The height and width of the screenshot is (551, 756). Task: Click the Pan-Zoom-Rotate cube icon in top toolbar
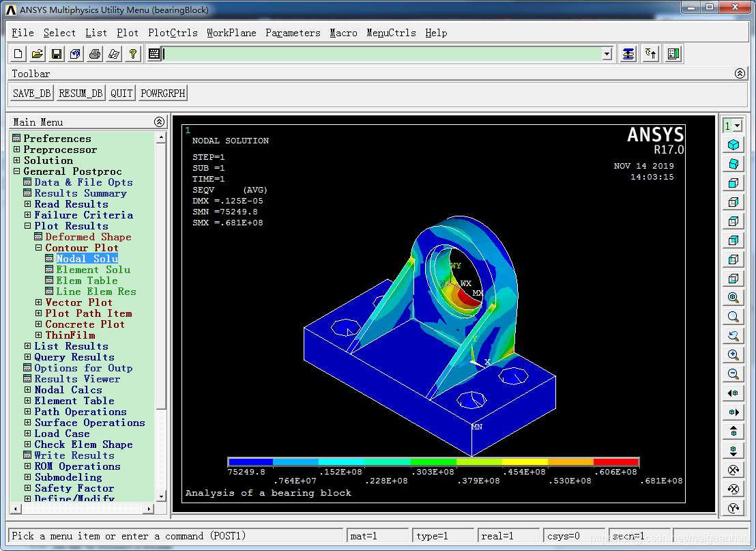75,54
